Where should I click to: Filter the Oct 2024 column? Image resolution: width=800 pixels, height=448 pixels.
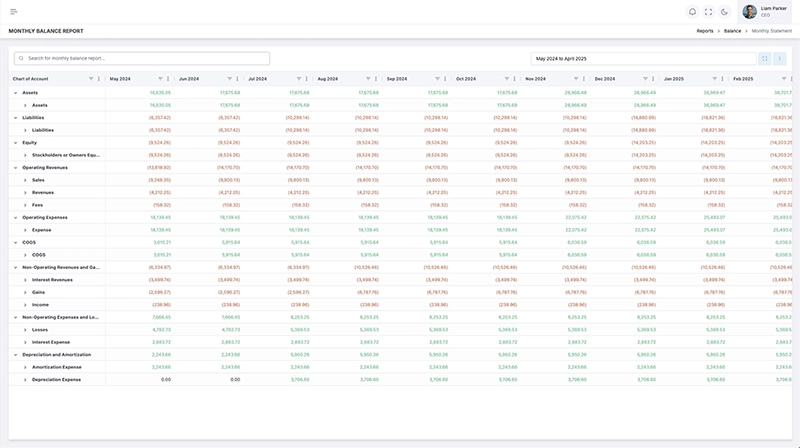point(507,79)
